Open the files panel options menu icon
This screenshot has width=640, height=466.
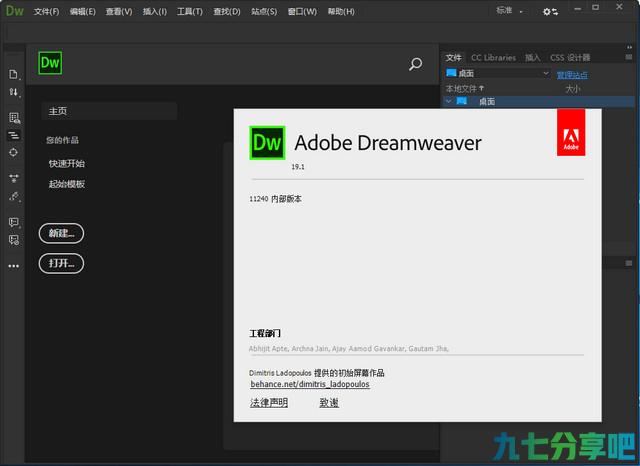[629, 58]
